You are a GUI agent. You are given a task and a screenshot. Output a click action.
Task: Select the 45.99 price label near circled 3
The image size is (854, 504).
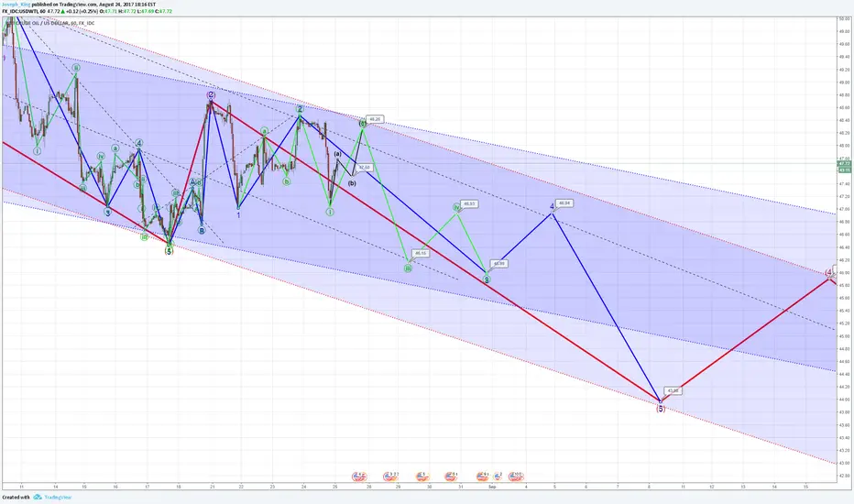coord(498,264)
